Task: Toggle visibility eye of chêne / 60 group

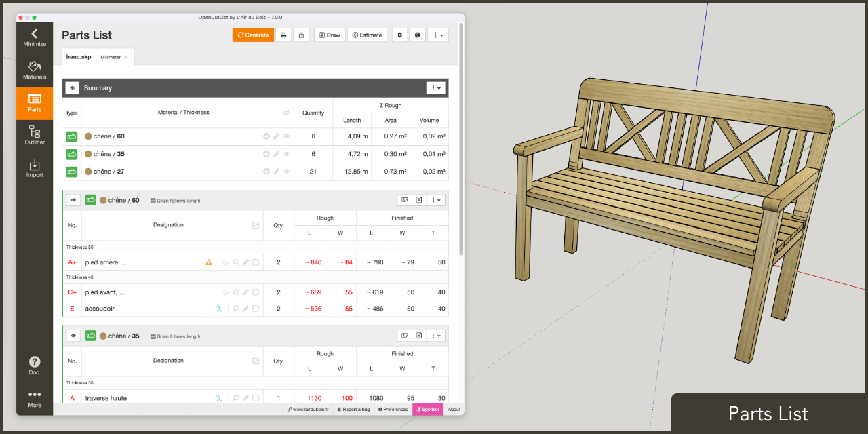Action: (74, 200)
